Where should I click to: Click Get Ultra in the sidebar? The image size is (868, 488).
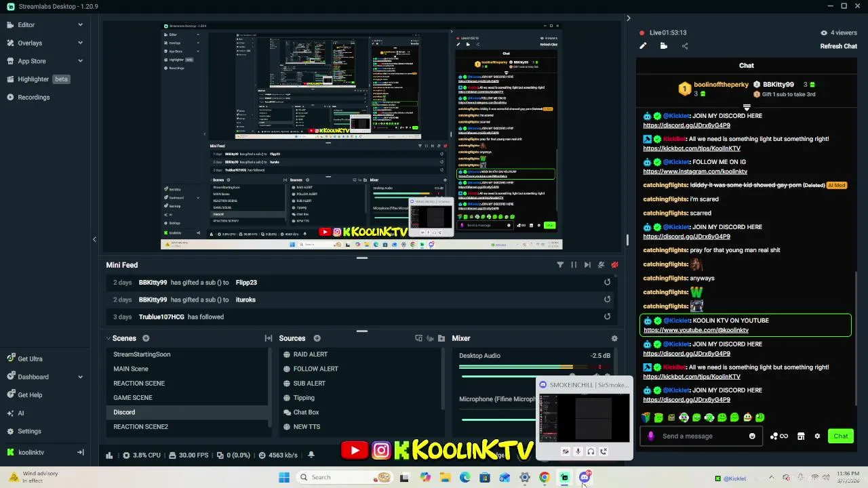tap(30, 359)
